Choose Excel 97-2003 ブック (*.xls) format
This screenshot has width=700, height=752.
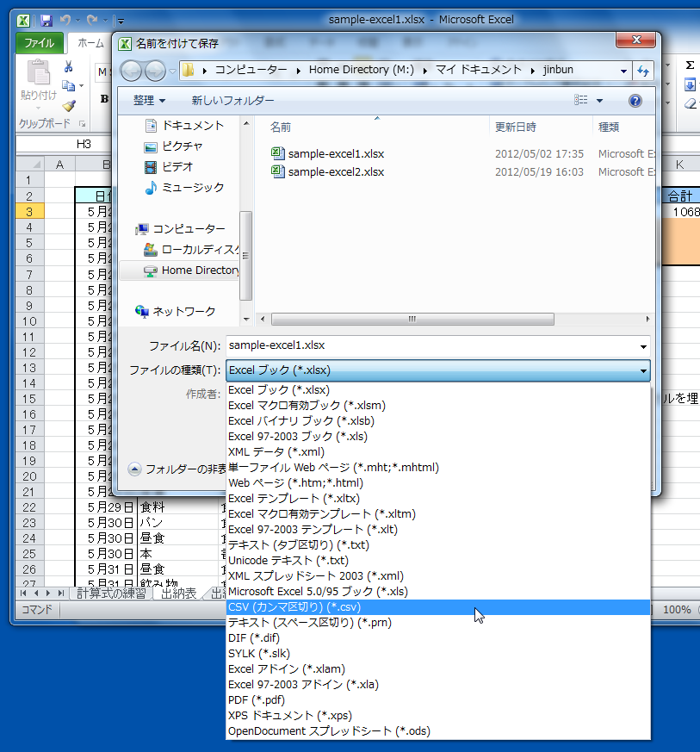pyautogui.click(x=438, y=437)
